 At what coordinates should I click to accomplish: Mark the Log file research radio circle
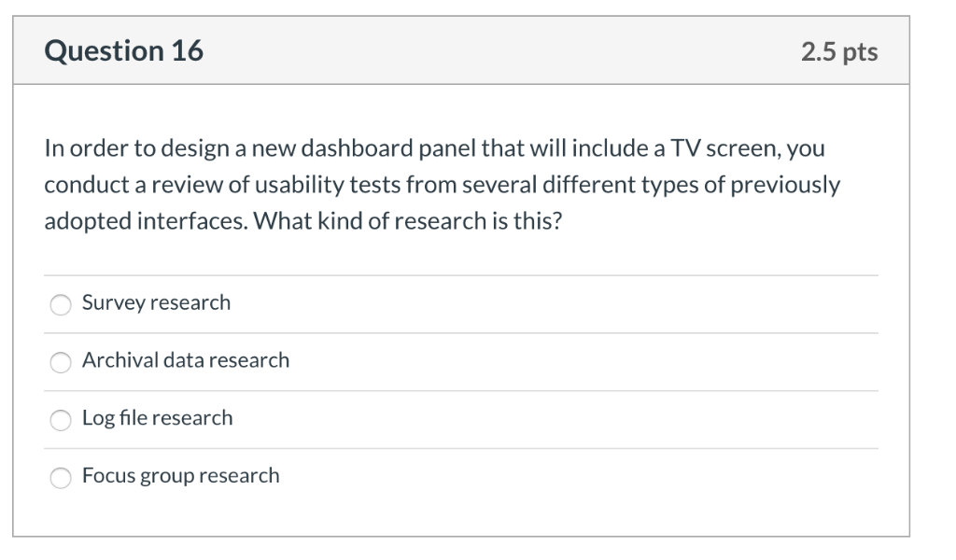pyautogui.click(x=61, y=420)
